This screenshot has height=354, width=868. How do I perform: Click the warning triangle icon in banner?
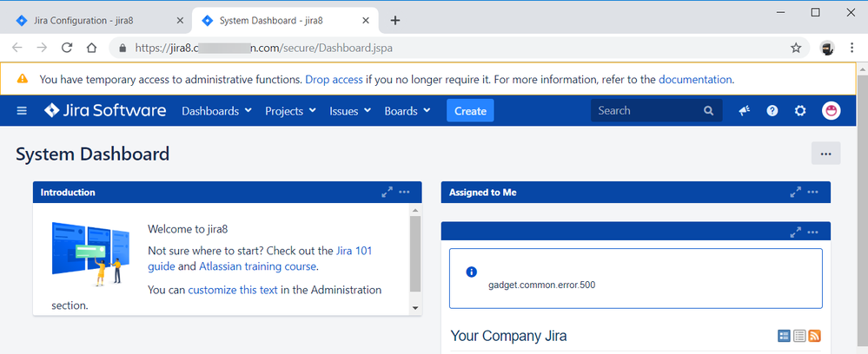pyautogui.click(x=22, y=79)
